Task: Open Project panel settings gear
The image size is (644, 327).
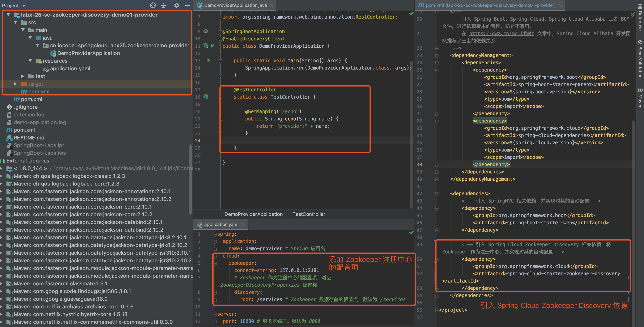Action: [177, 5]
